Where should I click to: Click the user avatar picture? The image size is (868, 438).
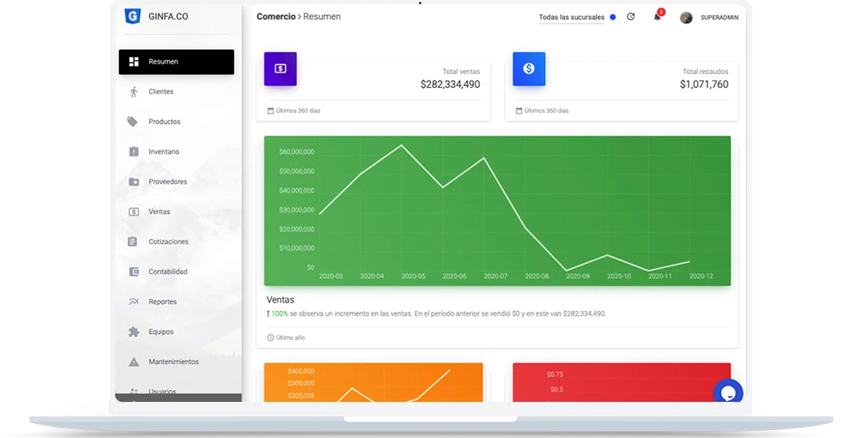coord(686,18)
